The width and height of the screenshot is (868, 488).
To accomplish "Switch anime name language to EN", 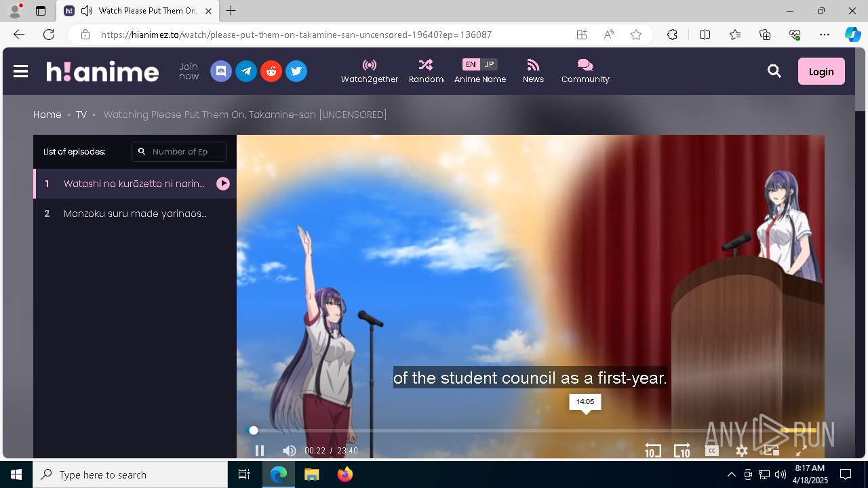I will [x=471, y=64].
